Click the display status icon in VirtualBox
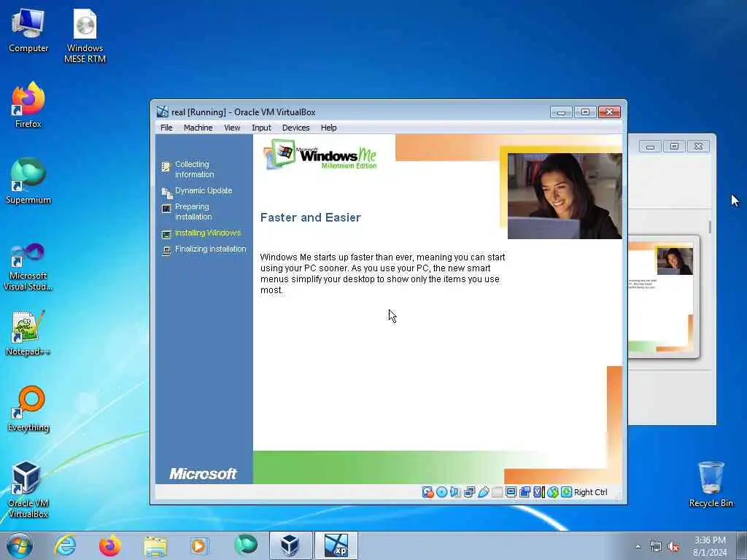This screenshot has height=560, width=747. (x=511, y=492)
